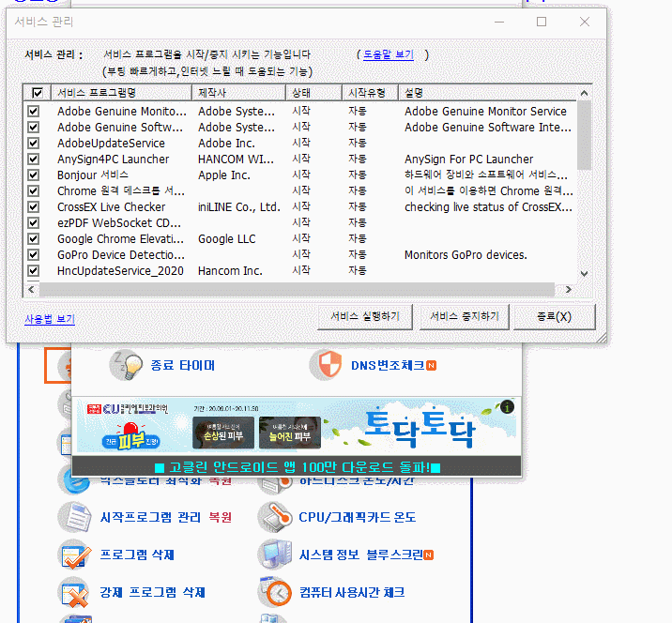
Task: Open 종료 타이머 link
Action: click(183, 366)
